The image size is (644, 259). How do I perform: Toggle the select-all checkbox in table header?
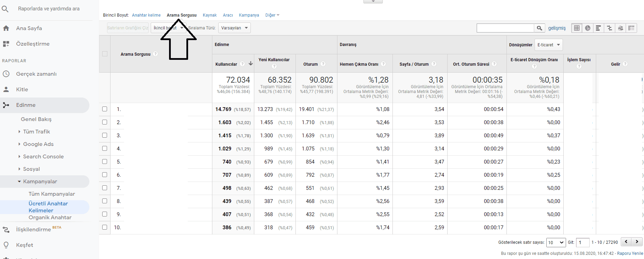coord(105,54)
